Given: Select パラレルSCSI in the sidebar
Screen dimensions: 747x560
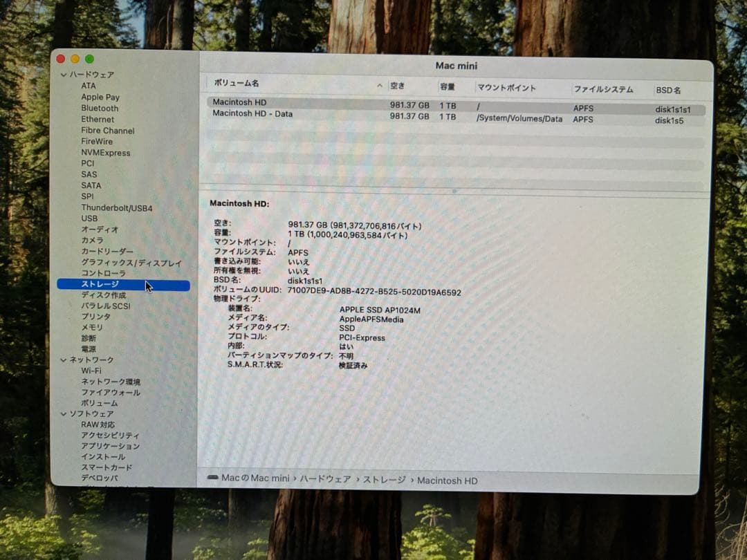Looking at the screenshot, I should click(x=105, y=306).
